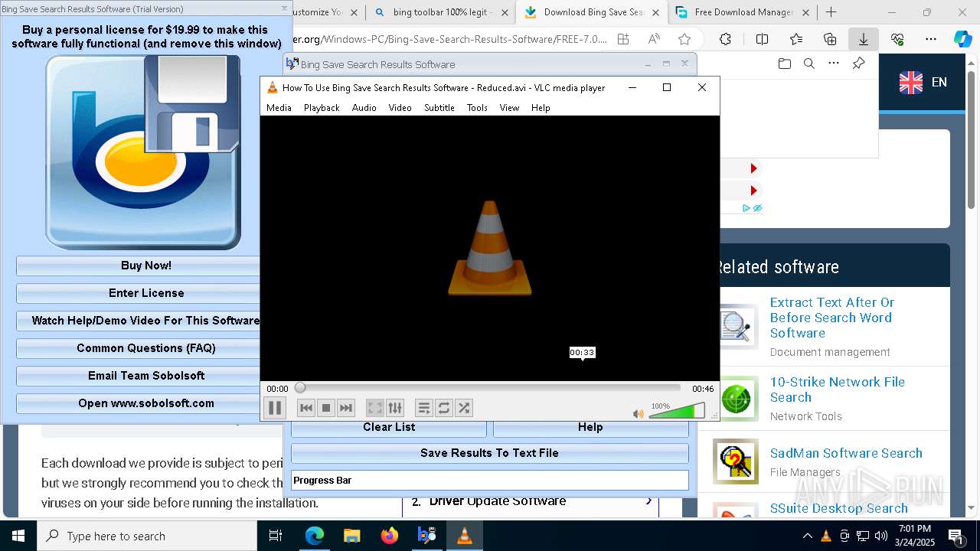Click Save Results To Text File

pyautogui.click(x=489, y=453)
